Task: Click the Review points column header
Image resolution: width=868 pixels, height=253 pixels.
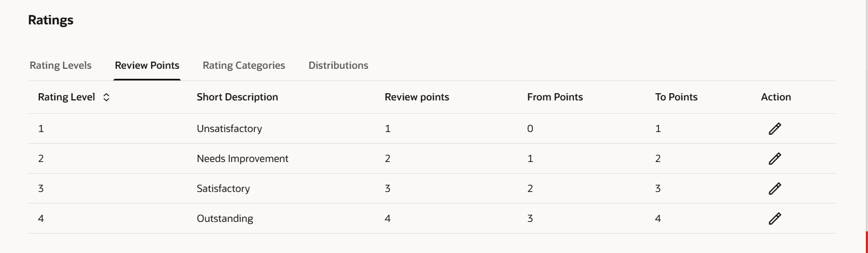Action: (417, 97)
